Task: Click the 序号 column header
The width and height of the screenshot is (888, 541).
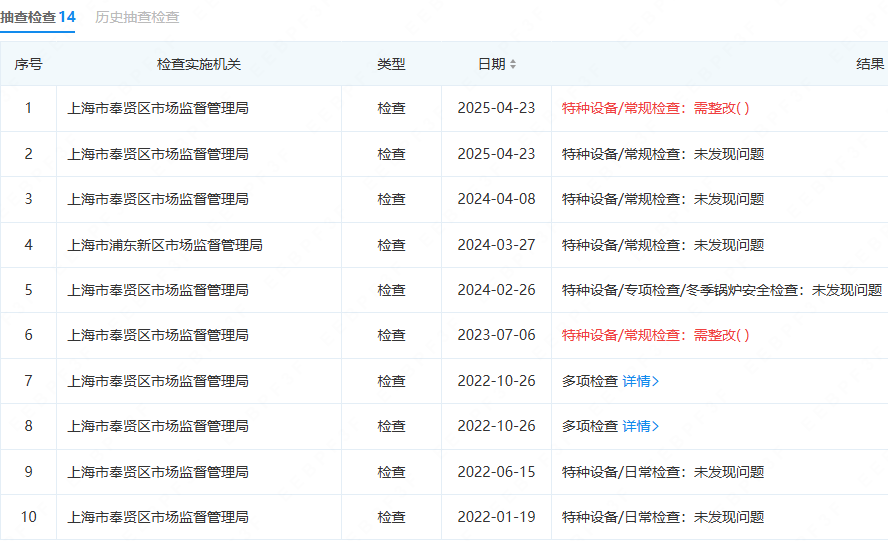Action: coord(28,64)
